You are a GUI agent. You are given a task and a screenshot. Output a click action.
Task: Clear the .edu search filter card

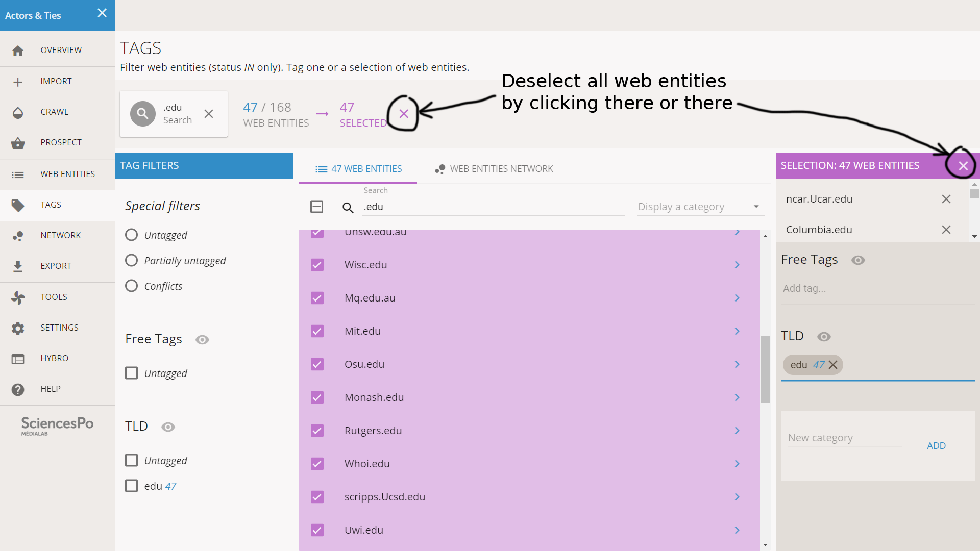209,114
